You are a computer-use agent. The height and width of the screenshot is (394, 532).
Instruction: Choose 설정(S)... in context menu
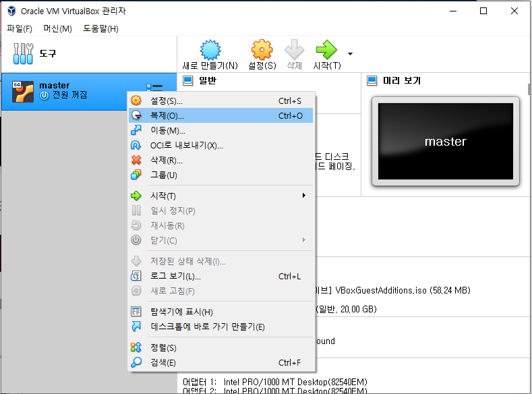click(221, 101)
